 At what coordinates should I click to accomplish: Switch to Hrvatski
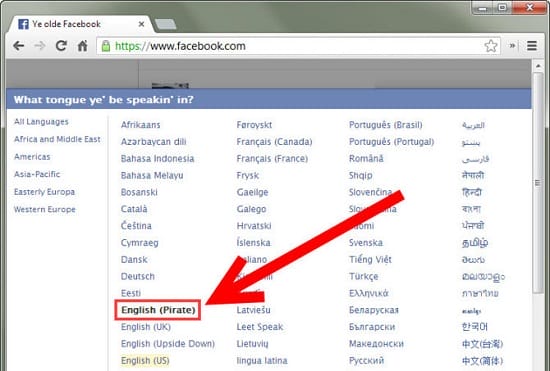pos(254,226)
